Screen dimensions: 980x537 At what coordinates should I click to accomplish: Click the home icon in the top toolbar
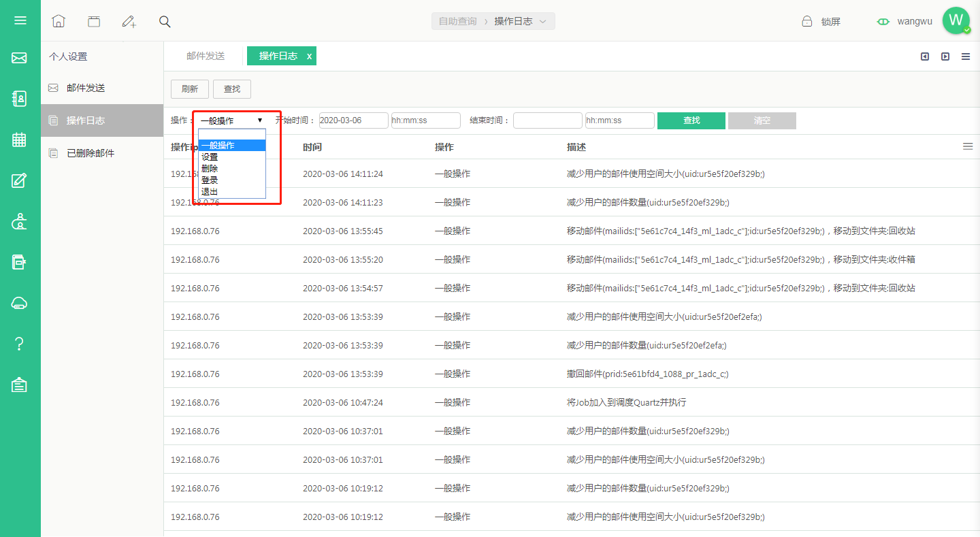tap(59, 21)
